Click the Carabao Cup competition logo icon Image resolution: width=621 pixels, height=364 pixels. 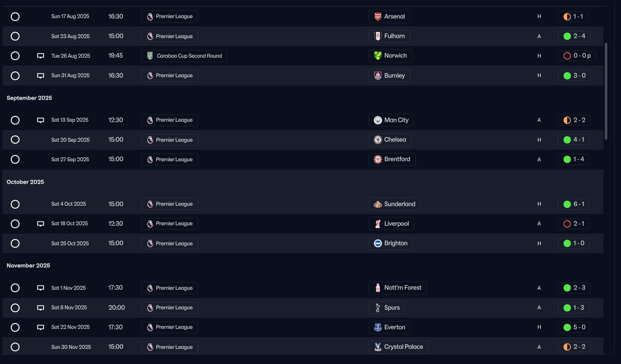[150, 56]
